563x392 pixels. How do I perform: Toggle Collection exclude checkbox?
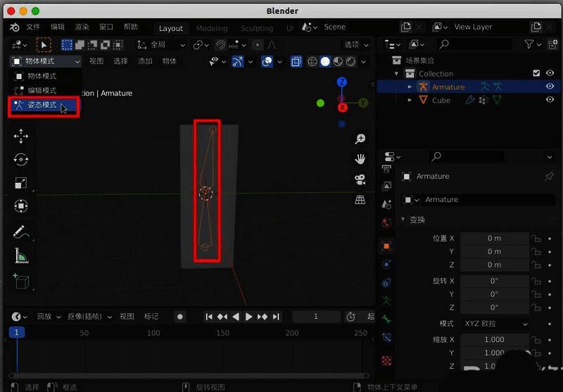pyautogui.click(x=536, y=73)
